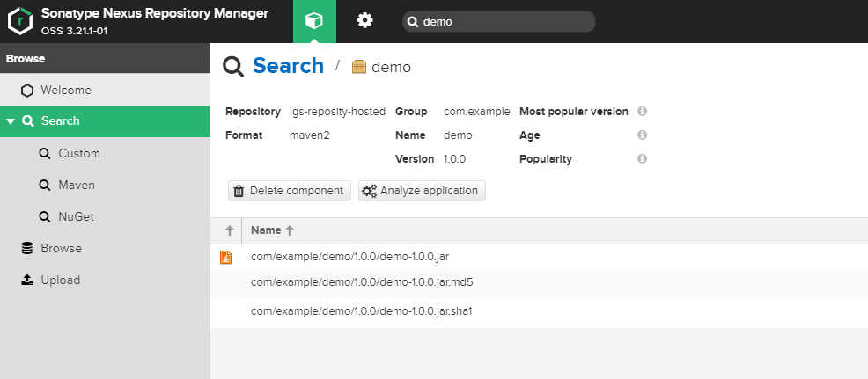868x379 pixels.
Task: Click the Most popular version info icon
Action: coord(643,112)
